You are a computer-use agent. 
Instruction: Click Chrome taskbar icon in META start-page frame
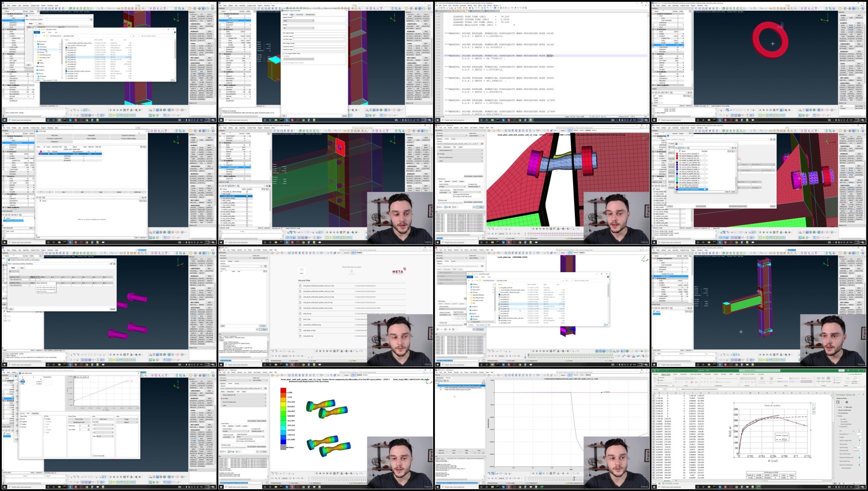coord(303,365)
